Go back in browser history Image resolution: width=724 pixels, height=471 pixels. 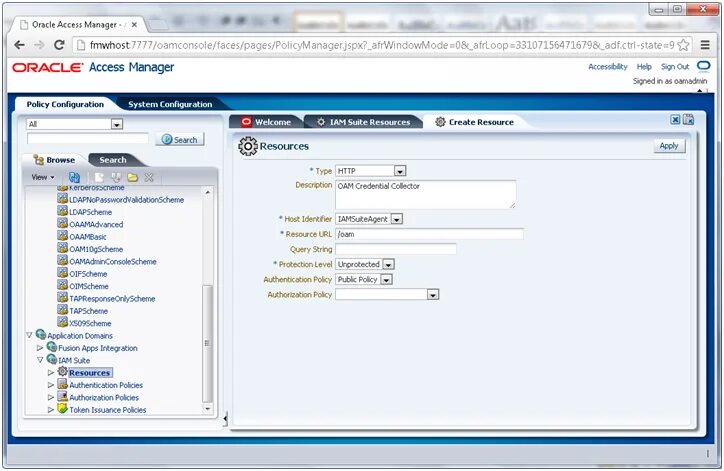(19, 45)
